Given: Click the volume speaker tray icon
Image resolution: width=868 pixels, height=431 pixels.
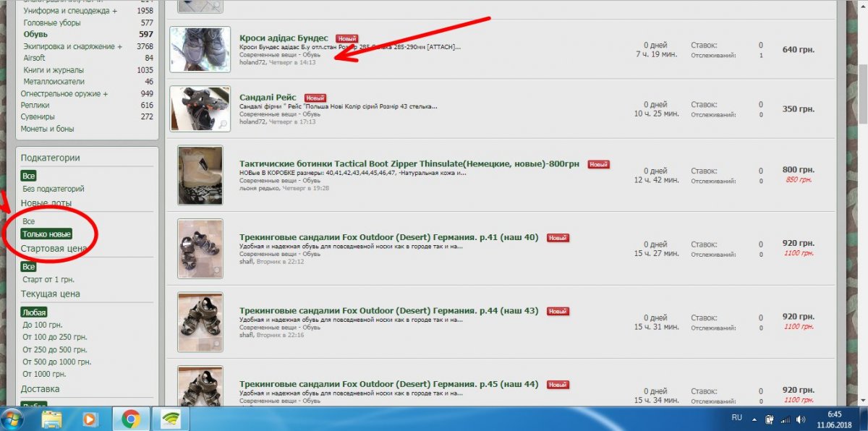Looking at the screenshot, I should tap(800, 419).
